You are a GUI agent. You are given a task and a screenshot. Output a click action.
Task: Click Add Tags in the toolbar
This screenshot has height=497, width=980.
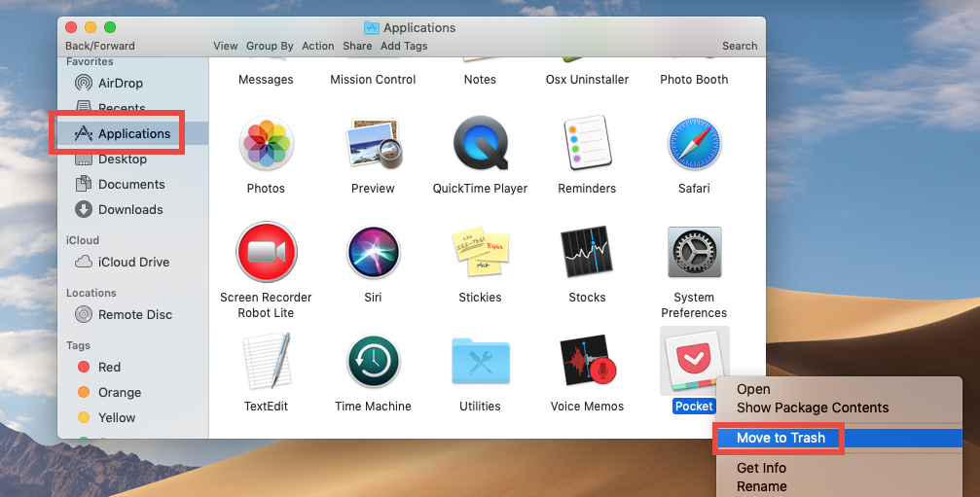tap(404, 46)
